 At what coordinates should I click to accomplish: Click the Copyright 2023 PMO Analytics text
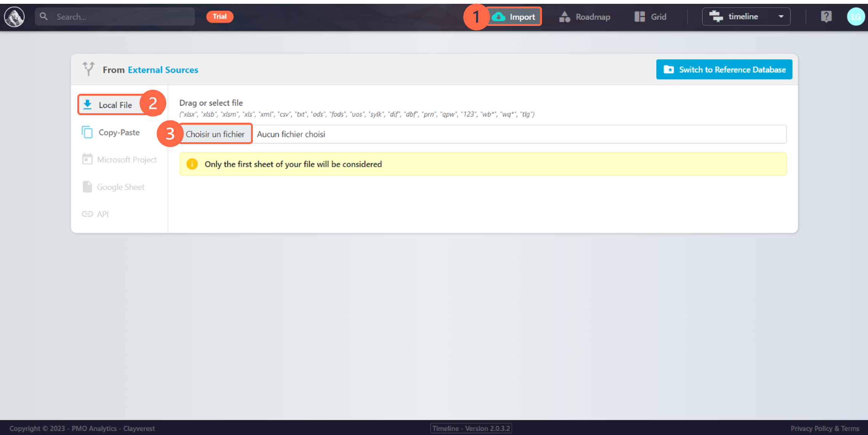click(82, 428)
